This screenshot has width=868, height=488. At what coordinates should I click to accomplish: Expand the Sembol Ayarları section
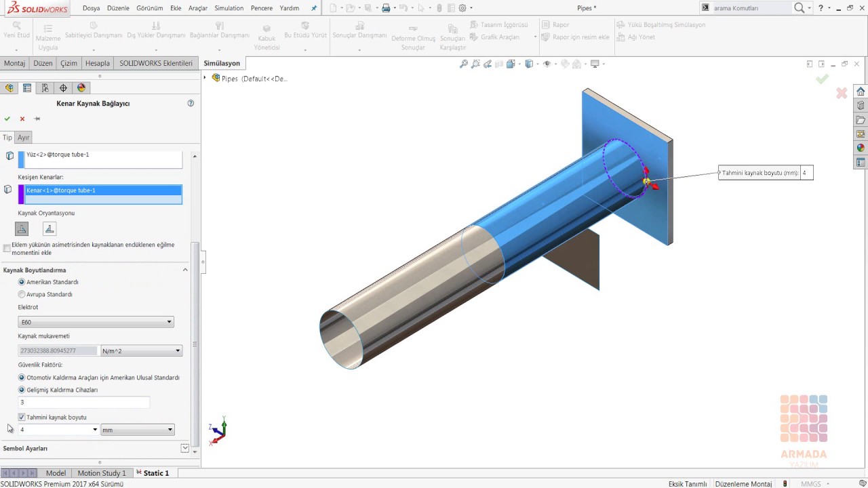coord(184,448)
